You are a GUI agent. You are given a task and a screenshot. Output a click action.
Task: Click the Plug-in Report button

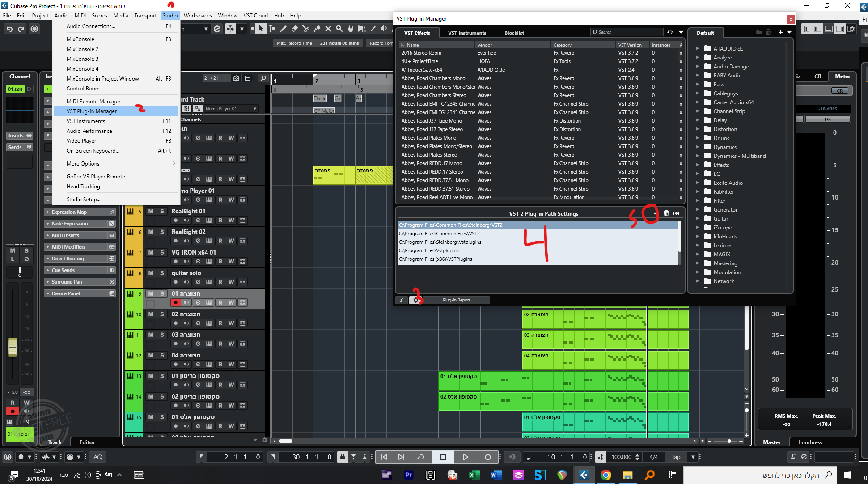click(x=456, y=300)
